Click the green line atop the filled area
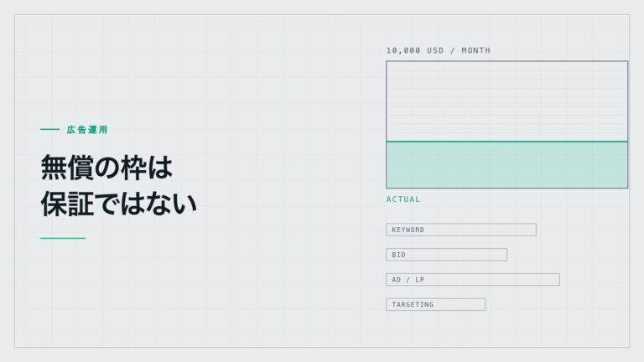Screen dimensions: 644x362 (506, 142)
